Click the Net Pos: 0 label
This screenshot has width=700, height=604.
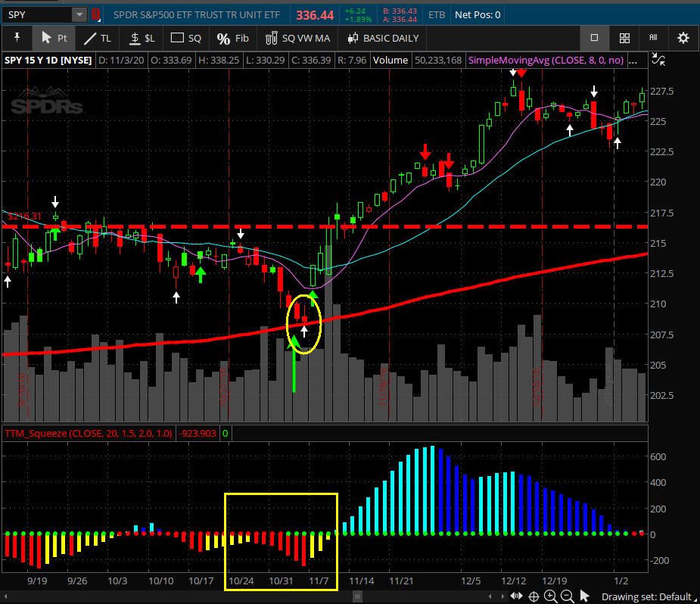click(478, 14)
